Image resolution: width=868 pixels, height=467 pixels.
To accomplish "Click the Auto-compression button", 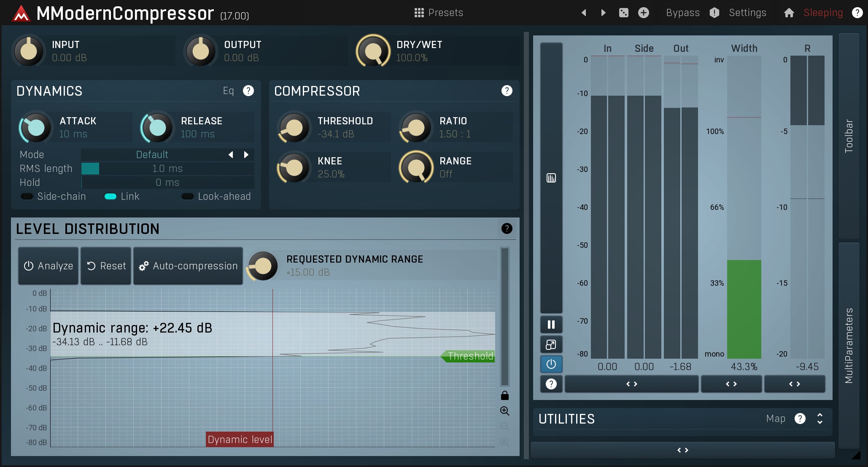I will (x=188, y=266).
